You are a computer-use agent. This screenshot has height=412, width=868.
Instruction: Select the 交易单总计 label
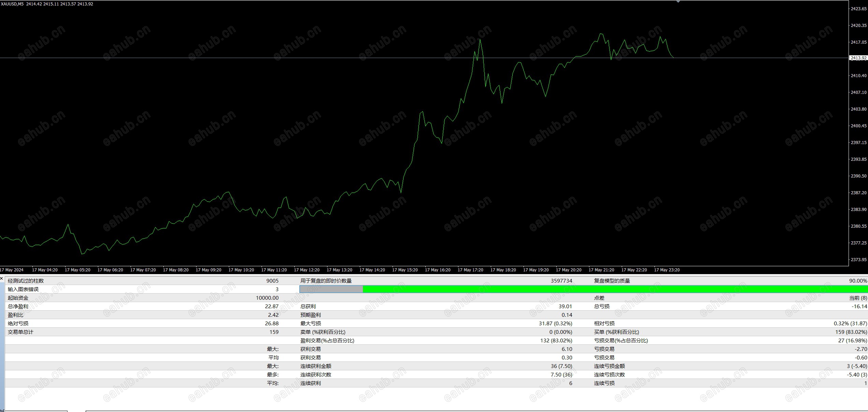(x=21, y=332)
